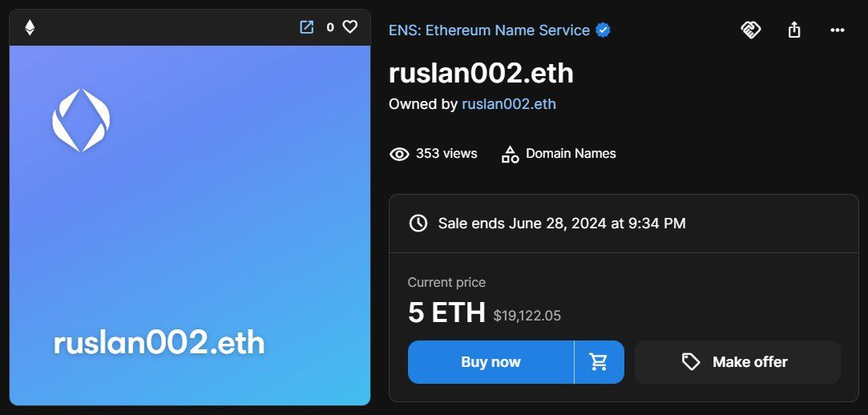The width and height of the screenshot is (868, 415).
Task: Favorite this item with the heart
Action: [349, 27]
